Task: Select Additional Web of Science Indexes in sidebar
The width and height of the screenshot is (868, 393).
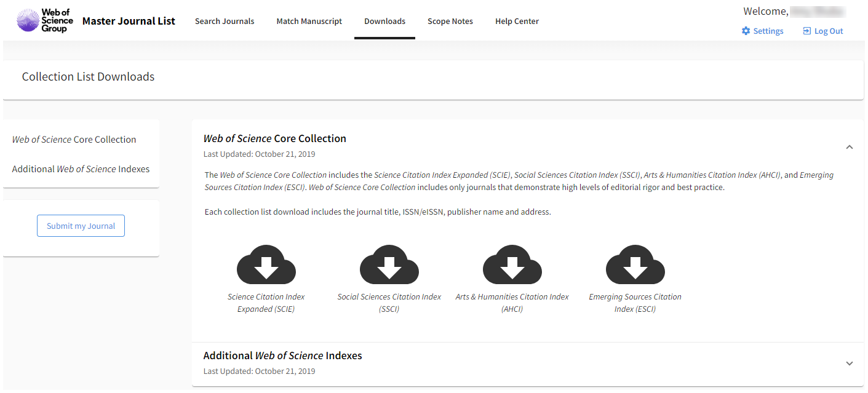Action: 81,169
